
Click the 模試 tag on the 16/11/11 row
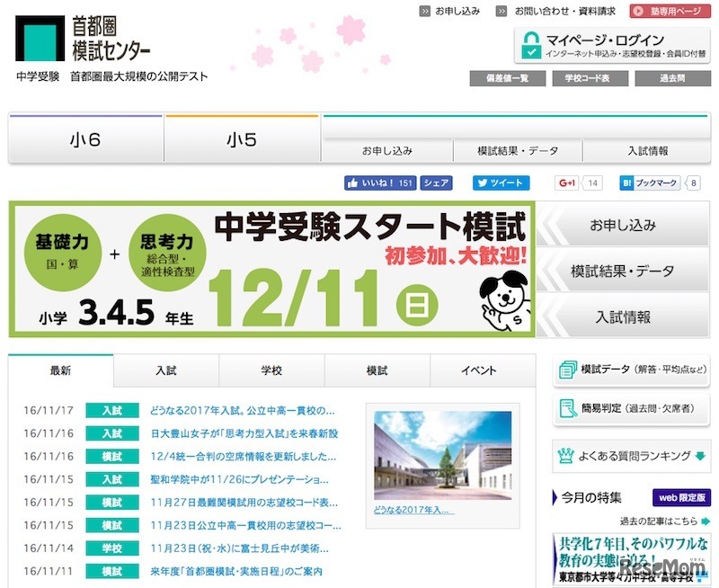click(111, 571)
